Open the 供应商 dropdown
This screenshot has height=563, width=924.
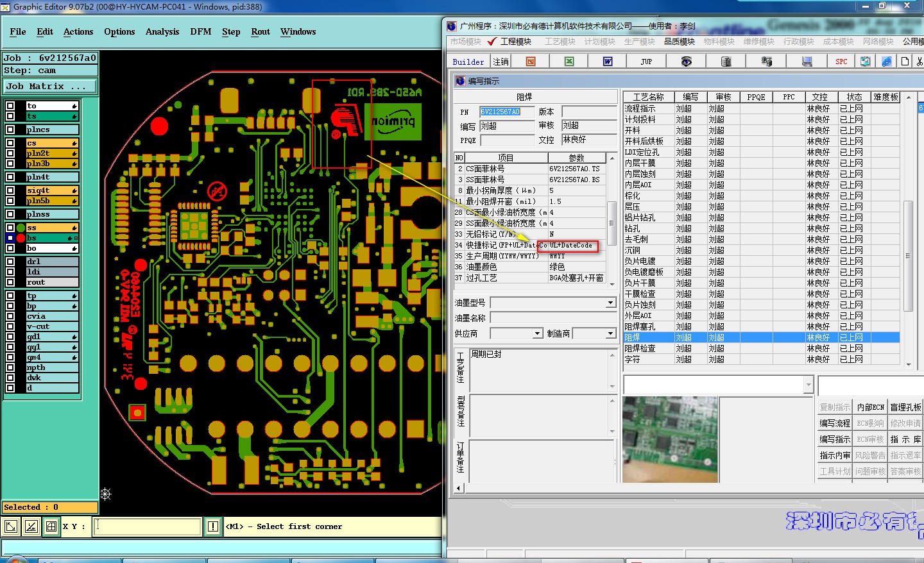coord(538,333)
